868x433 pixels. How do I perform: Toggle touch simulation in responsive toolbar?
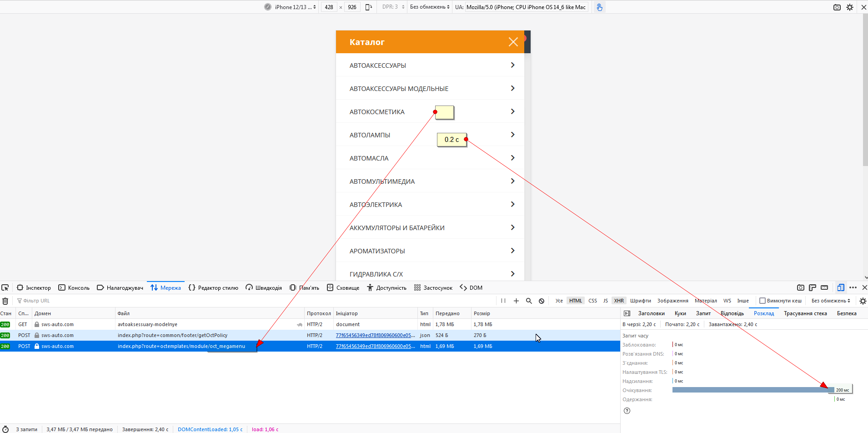pos(600,7)
